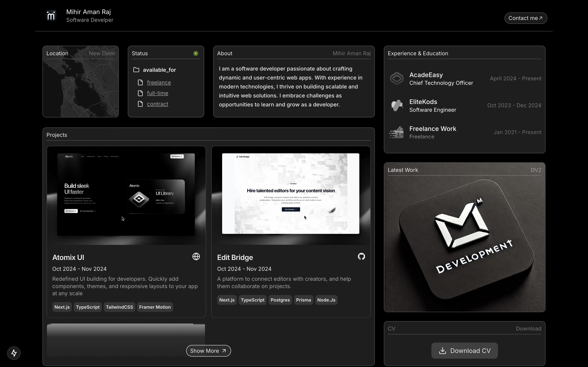Viewport: 588px width, 367px height.
Task: Click the EliteKods company logo
Action: click(x=396, y=105)
